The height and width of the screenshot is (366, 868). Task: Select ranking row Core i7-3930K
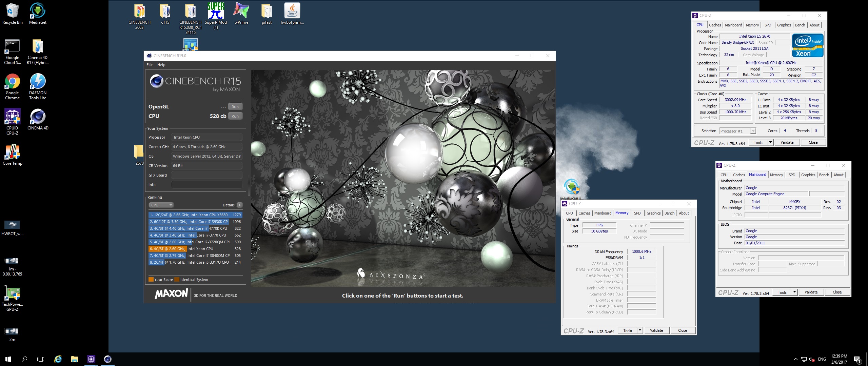point(195,222)
